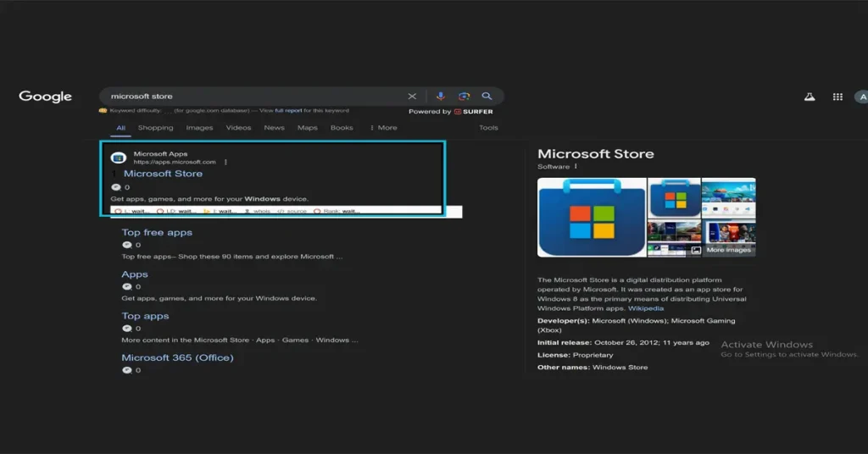
Task: Expand the More search filters menu
Action: tap(383, 128)
